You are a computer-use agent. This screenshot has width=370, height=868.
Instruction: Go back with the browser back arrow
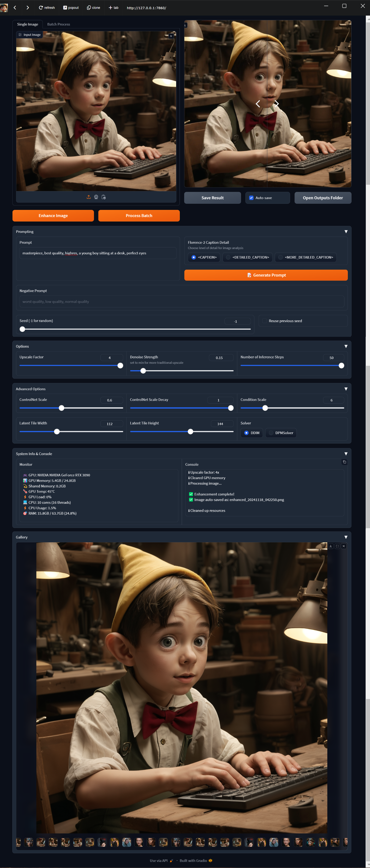tap(15, 7)
